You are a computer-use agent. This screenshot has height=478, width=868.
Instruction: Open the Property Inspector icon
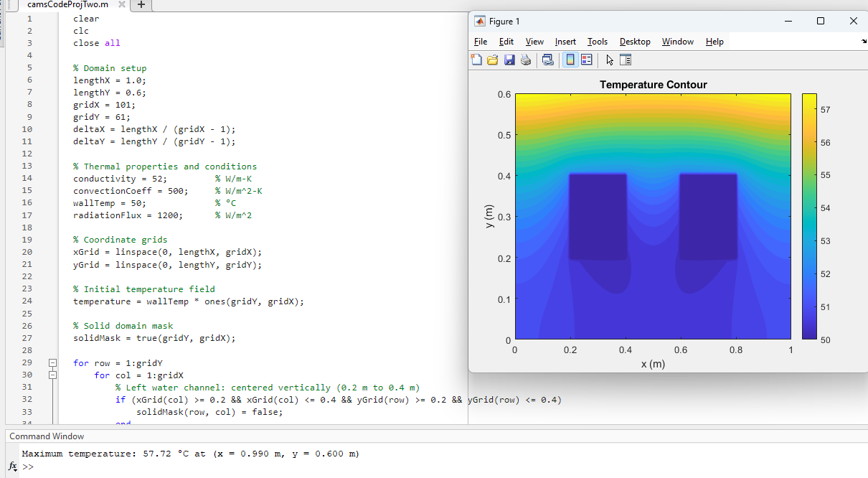[625, 60]
